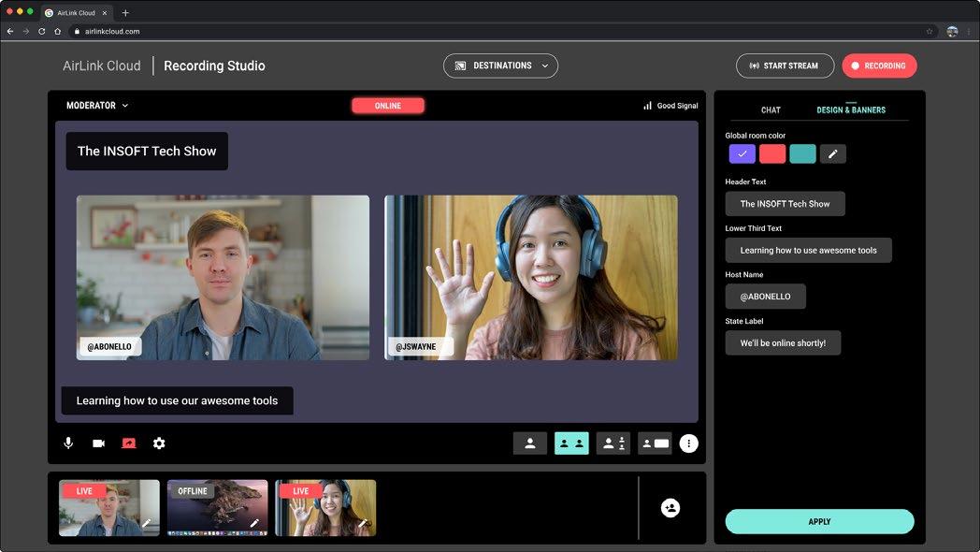
Task: Edit the State Label field
Action: click(x=783, y=342)
